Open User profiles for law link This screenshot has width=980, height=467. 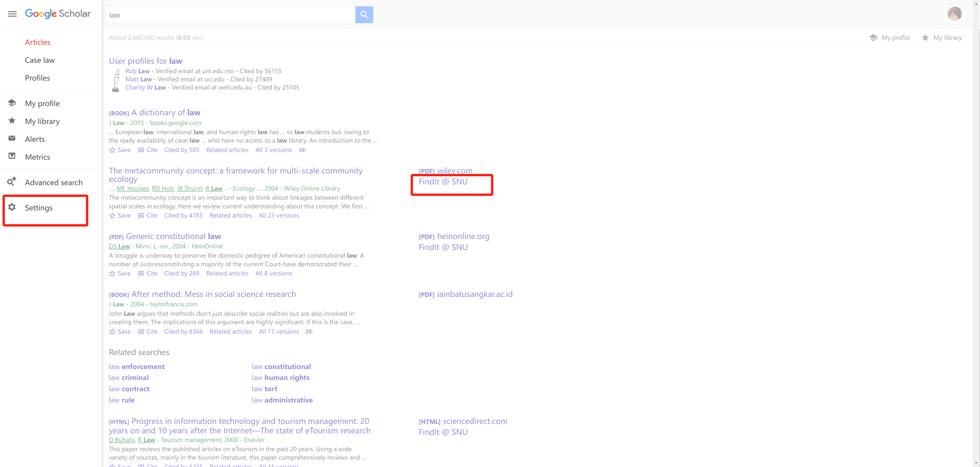tap(146, 61)
